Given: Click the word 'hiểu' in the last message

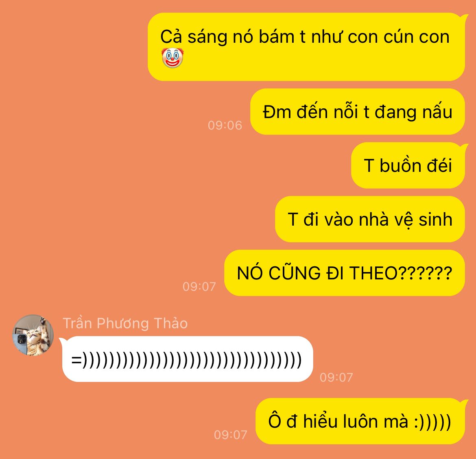Looking at the screenshot, I should coord(320,421).
